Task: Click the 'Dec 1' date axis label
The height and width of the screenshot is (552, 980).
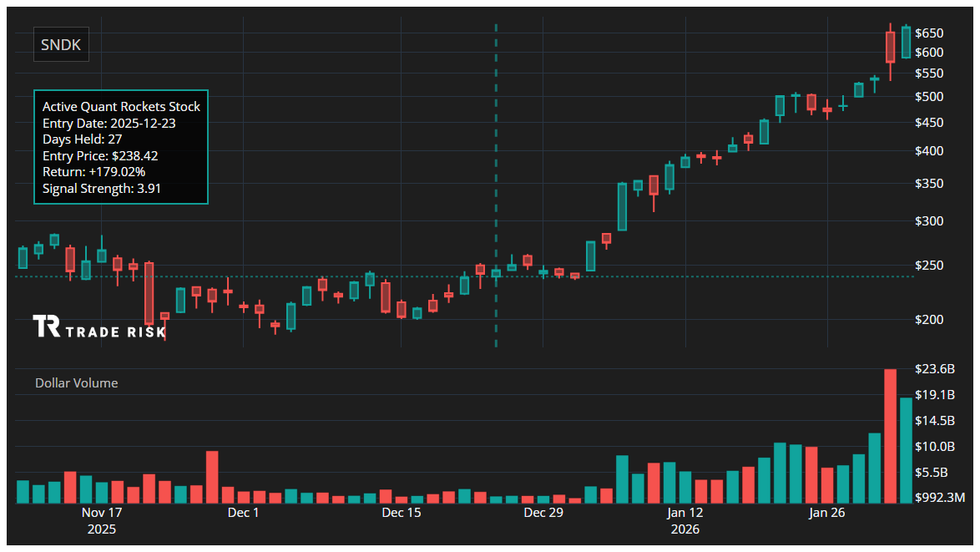Action: coord(243,513)
